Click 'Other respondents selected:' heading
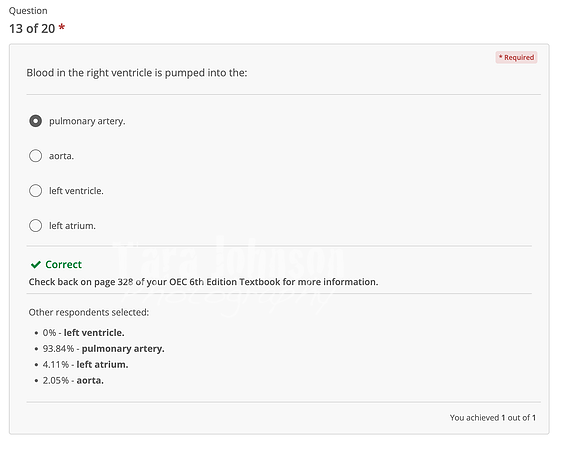This screenshot has width=564, height=450. pyautogui.click(x=89, y=312)
